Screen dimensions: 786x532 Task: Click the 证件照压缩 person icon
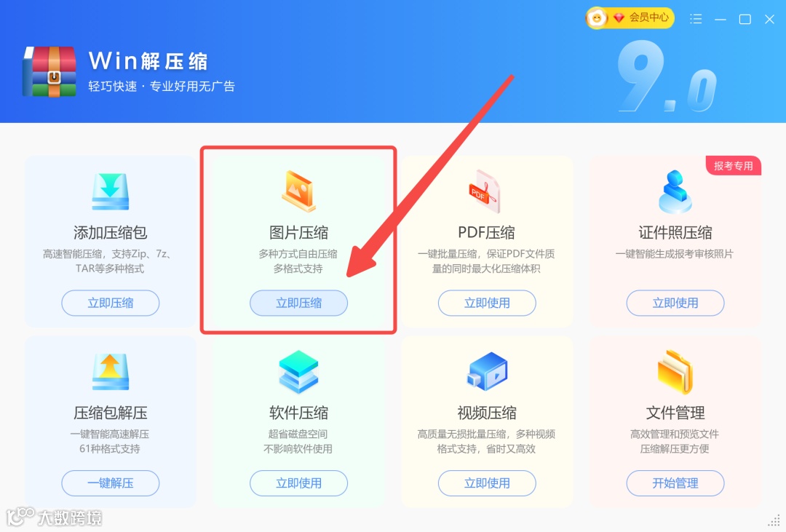(x=675, y=191)
